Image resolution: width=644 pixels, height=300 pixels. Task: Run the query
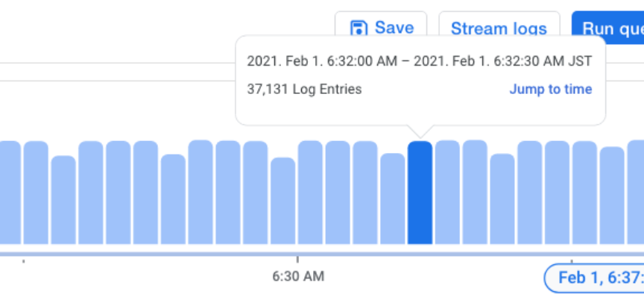pyautogui.click(x=608, y=28)
